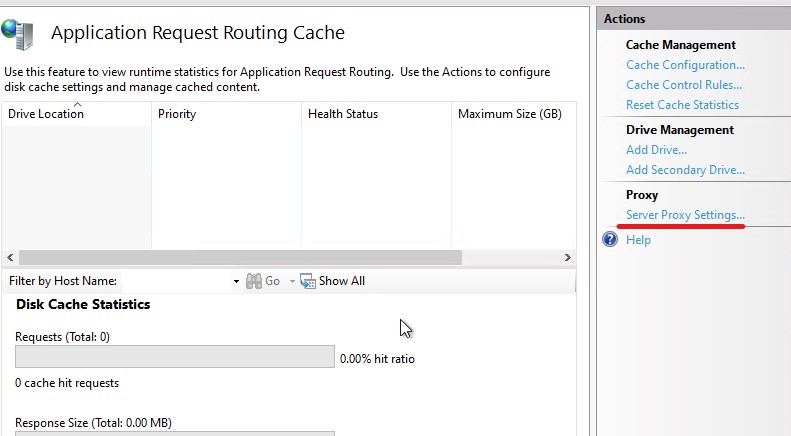
Task: Click the Requests hit ratio progress bar
Action: pos(175,357)
